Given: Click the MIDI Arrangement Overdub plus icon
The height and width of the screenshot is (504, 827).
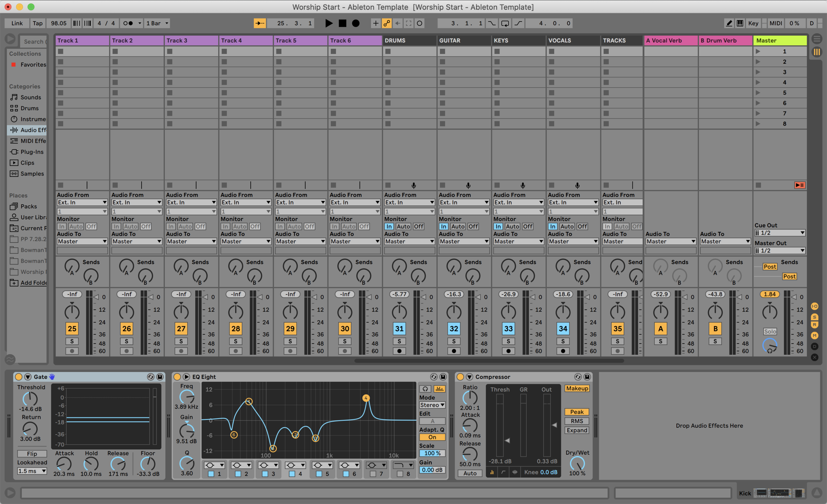Looking at the screenshot, I should (375, 23).
